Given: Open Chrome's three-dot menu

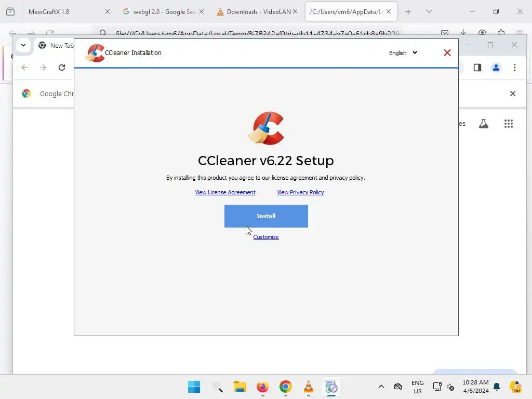Looking at the screenshot, I should (515, 68).
